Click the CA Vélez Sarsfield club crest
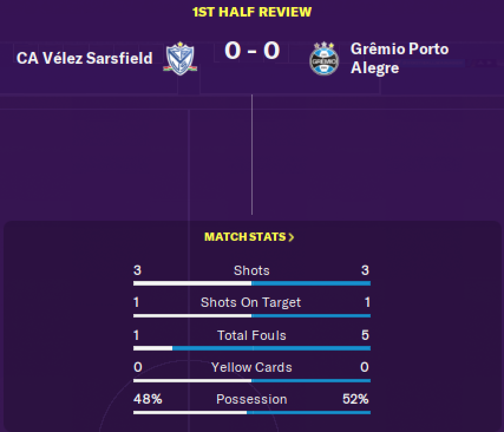 coord(180,58)
